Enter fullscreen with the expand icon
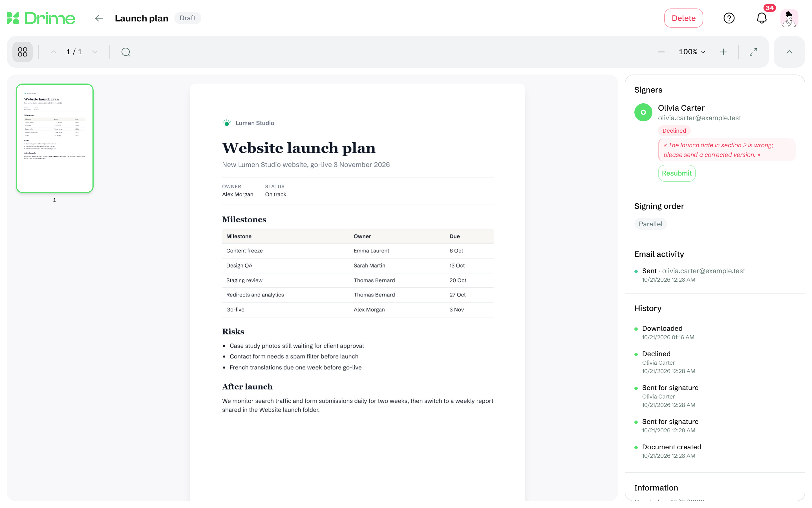 tap(753, 52)
